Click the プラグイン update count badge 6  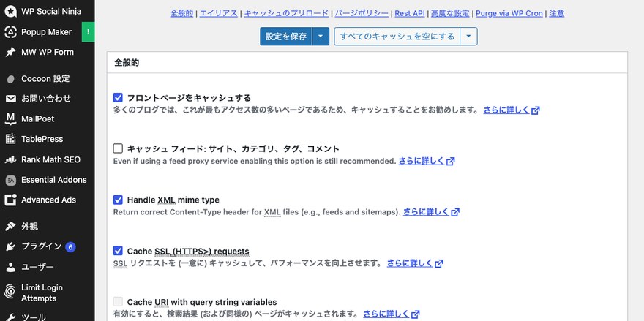coord(71,246)
